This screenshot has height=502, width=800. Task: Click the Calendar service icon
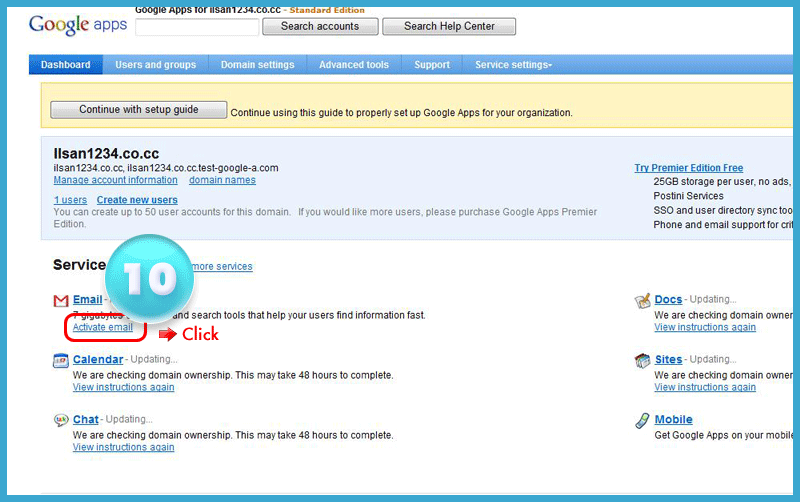pos(61,361)
